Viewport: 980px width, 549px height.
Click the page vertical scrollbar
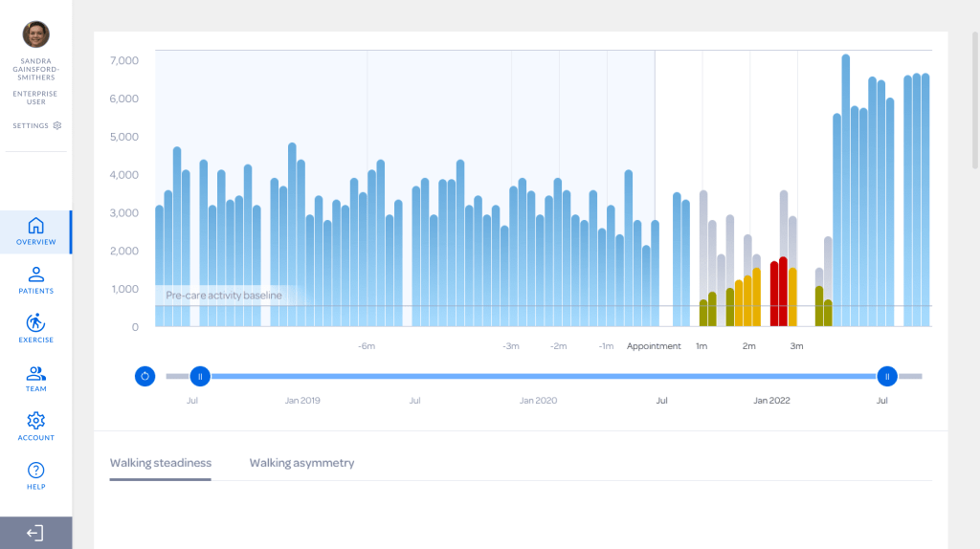974,86
